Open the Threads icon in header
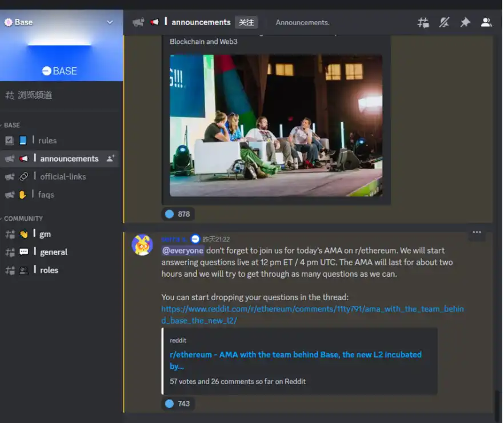The height and width of the screenshot is (423, 504). pyautogui.click(x=423, y=22)
